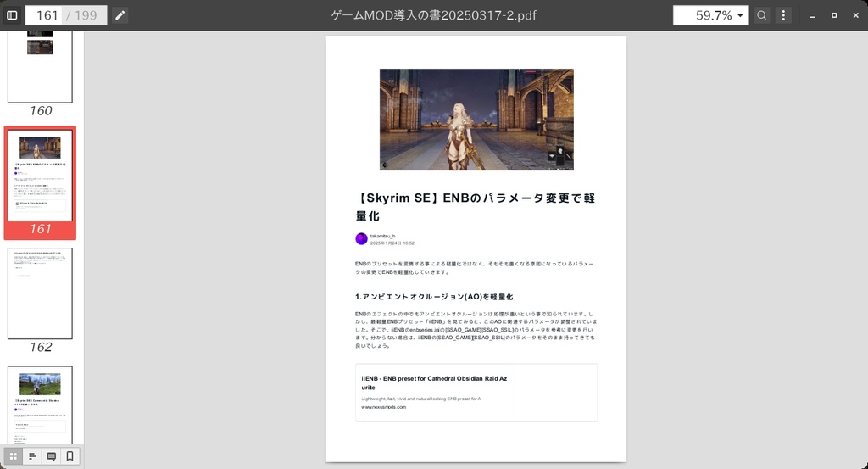This screenshot has width=868, height=469.
Task: Open the search magnifier
Action: coord(762,15)
